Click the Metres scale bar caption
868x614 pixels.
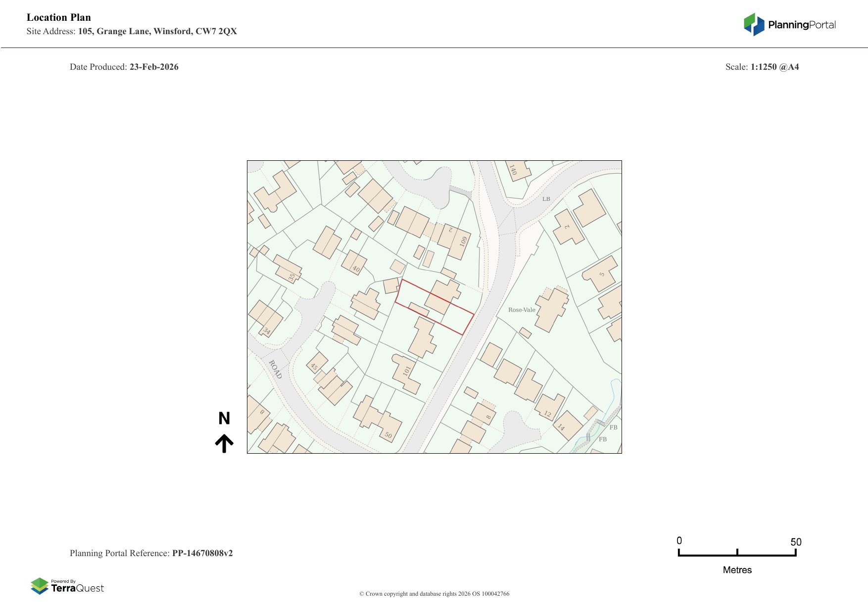pyautogui.click(x=737, y=570)
